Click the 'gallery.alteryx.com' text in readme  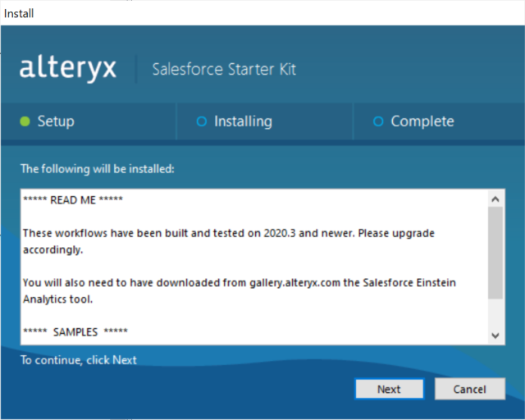click(x=294, y=283)
